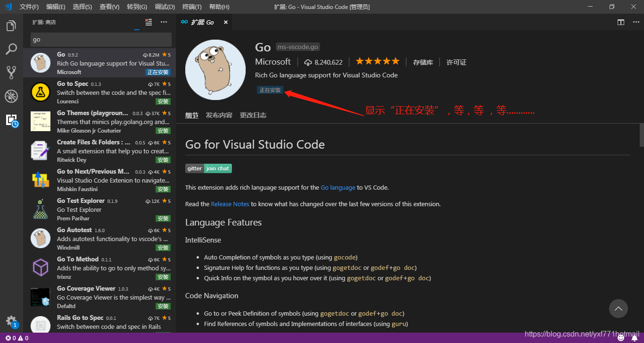Click the Rails Go to Spec icon

[x=41, y=325]
